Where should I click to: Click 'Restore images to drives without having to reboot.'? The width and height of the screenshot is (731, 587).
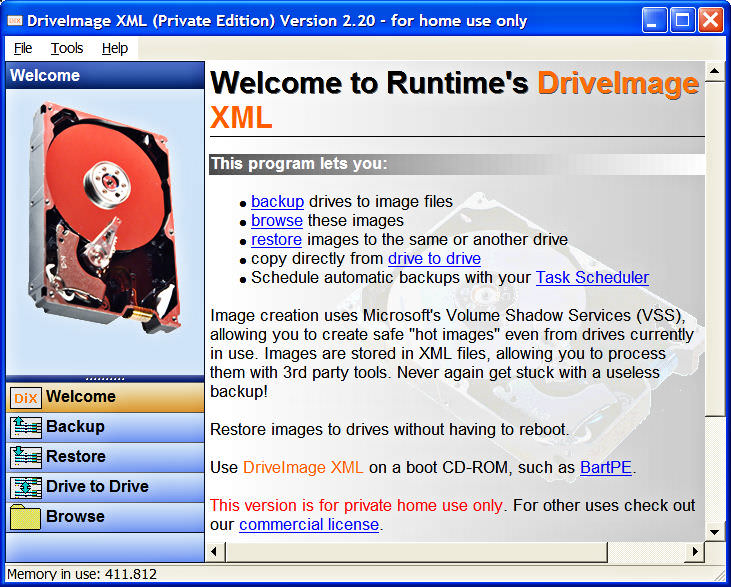(390, 429)
